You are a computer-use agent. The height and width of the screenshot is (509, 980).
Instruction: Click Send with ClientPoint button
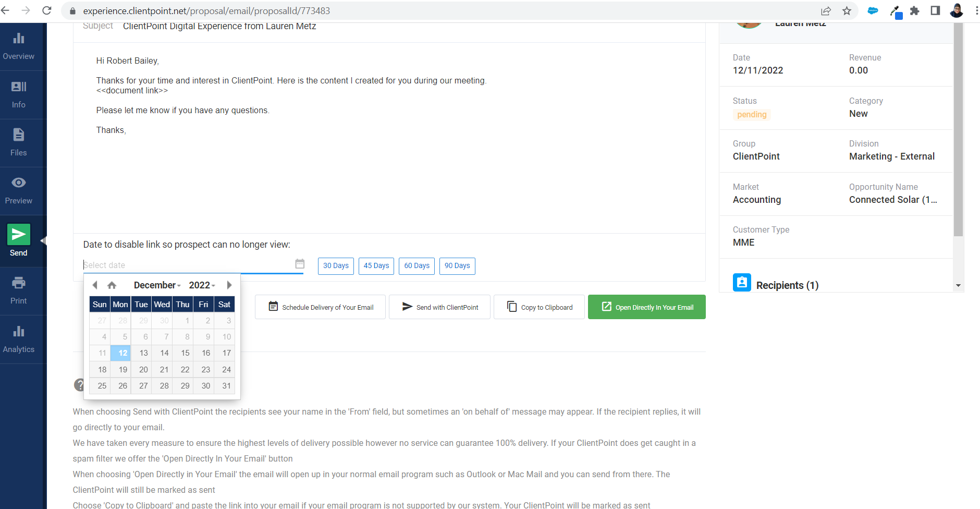439,307
